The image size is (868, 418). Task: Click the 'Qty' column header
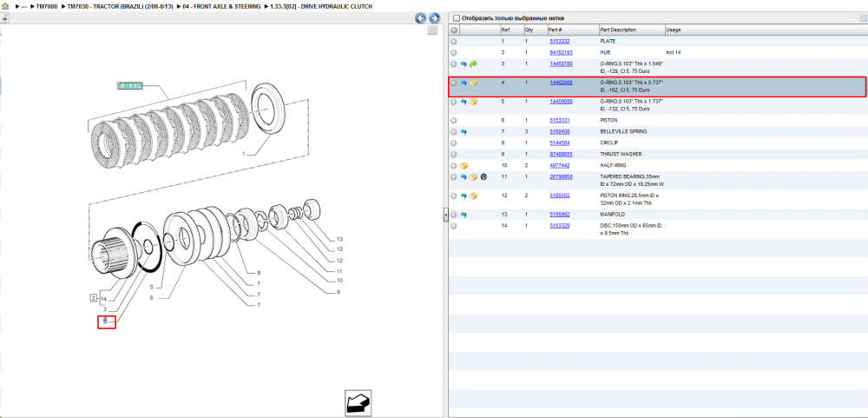coord(529,30)
